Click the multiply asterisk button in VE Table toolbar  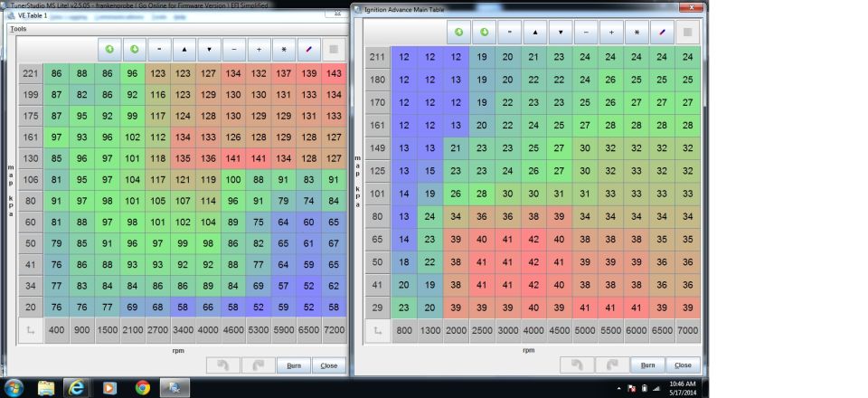[283, 49]
